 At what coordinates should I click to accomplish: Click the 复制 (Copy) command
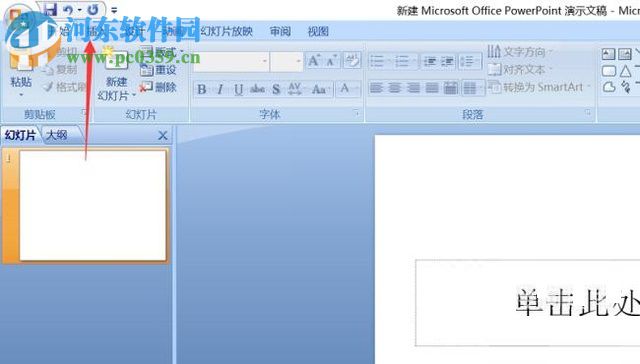60,69
